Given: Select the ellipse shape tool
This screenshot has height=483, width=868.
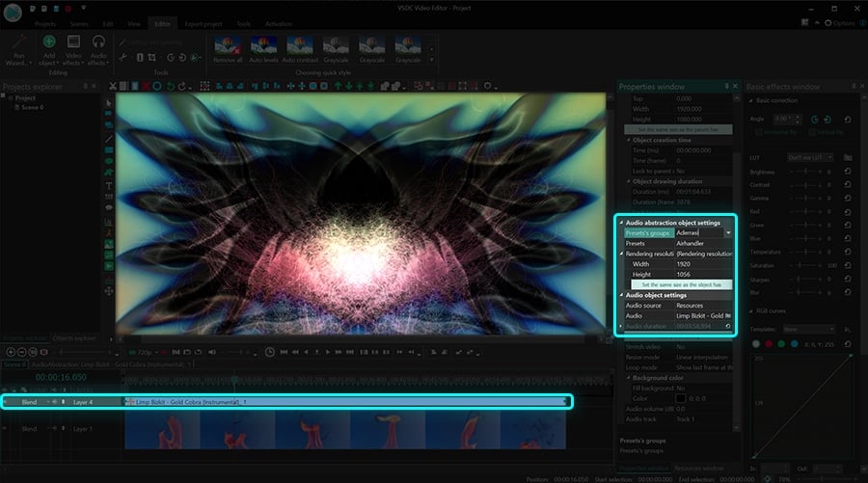Looking at the screenshot, I should click(x=108, y=162).
